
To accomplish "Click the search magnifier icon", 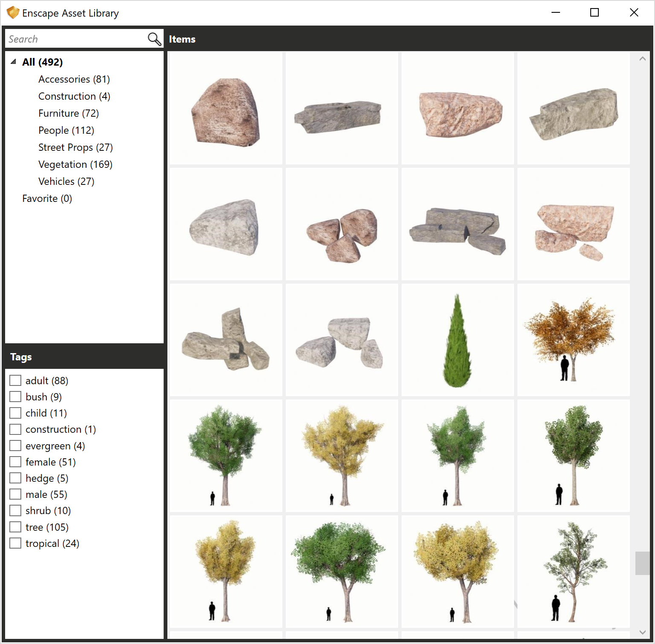I will (153, 38).
